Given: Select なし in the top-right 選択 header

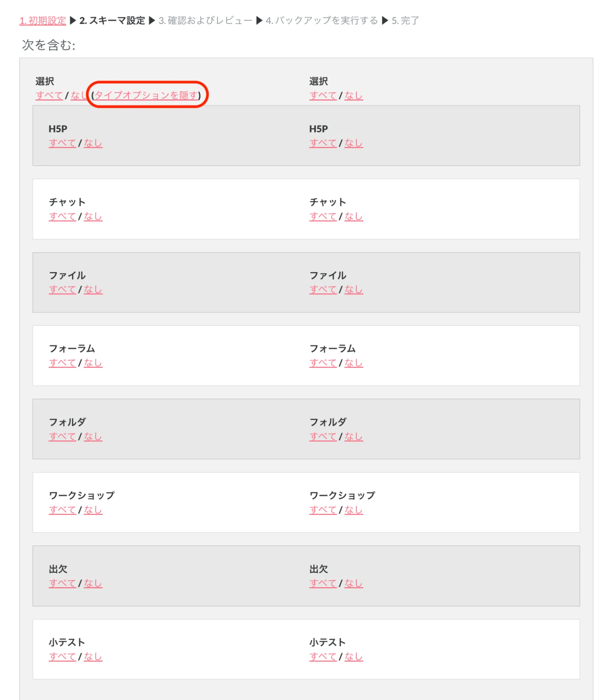Looking at the screenshot, I should click(x=354, y=95).
